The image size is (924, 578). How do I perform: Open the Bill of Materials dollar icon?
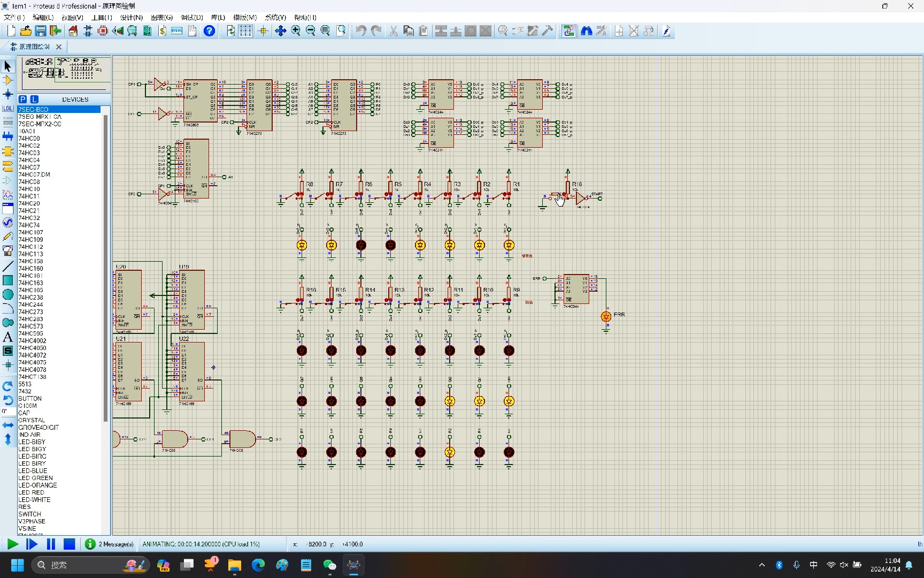click(x=162, y=31)
